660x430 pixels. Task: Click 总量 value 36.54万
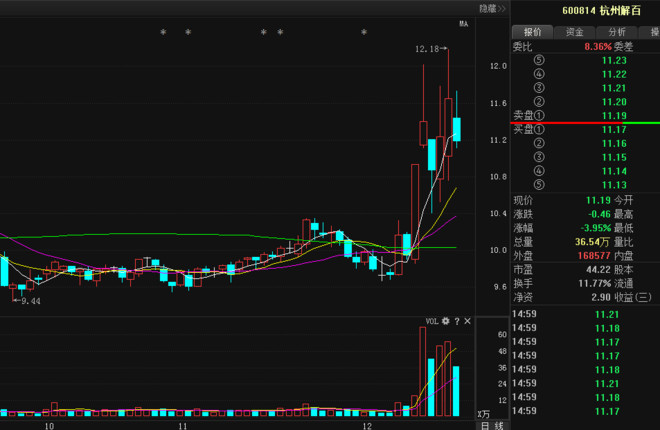click(x=592, y=242)
